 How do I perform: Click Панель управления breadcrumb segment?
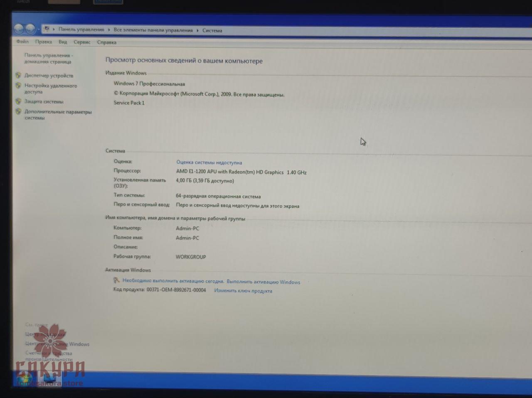point(81,29)
